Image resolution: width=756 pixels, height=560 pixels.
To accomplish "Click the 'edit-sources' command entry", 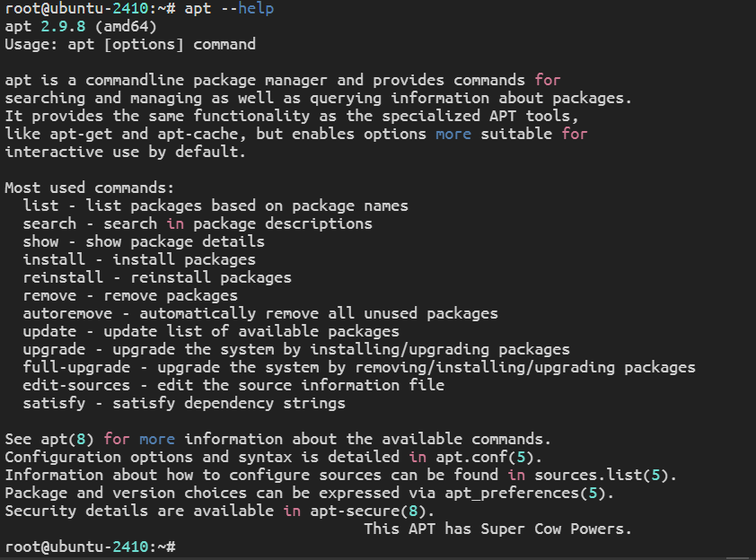I will (x=76, y=385).
